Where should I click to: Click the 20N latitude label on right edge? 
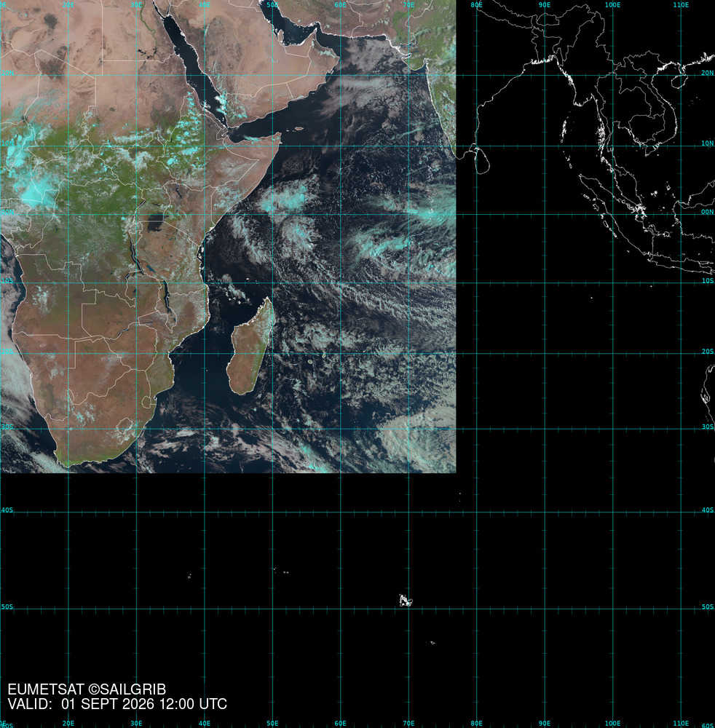tap(708, 73)
